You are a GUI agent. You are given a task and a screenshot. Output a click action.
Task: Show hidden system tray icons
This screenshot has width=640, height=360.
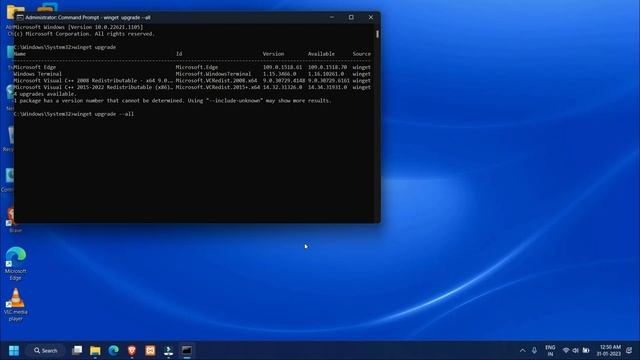tap(522, 351)
